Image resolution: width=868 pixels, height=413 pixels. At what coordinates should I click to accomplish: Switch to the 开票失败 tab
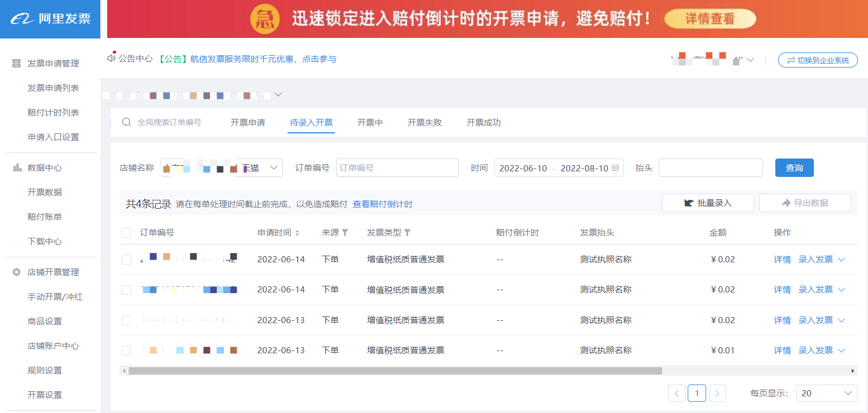coord(425,122)
